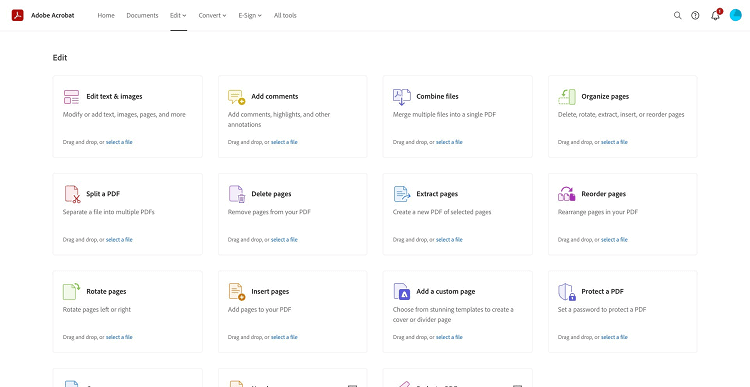This screenshot has width=750, height=387.
Task: Click 'Separate a file into multiple PDFs' text
Action: pyautogui.click(x=109, y=212)
